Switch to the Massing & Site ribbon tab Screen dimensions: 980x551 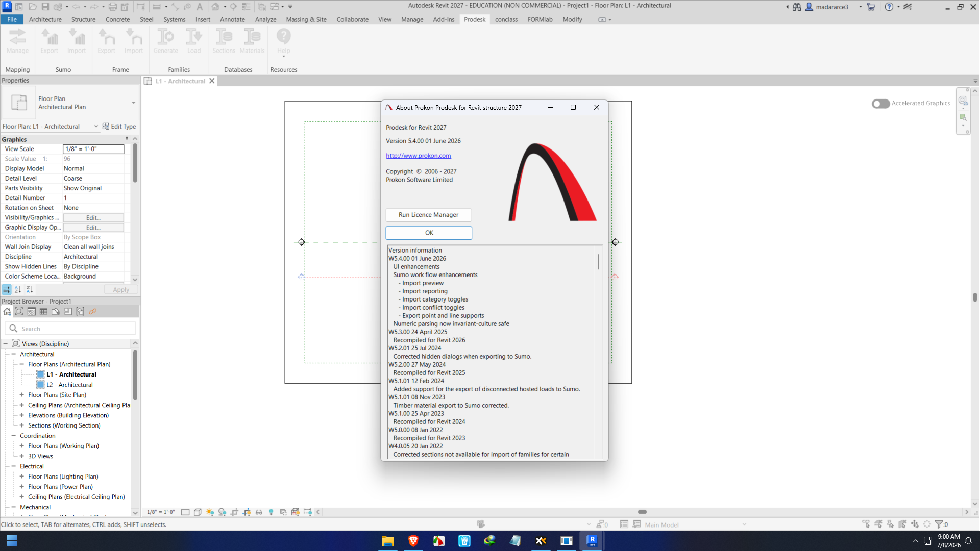point(306,20)
